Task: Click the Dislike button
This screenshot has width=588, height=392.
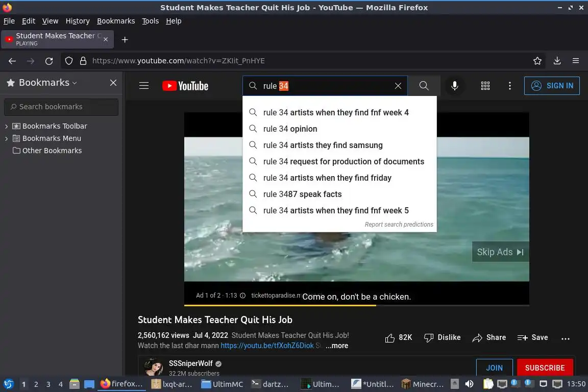Action: (x=442, y=337)
